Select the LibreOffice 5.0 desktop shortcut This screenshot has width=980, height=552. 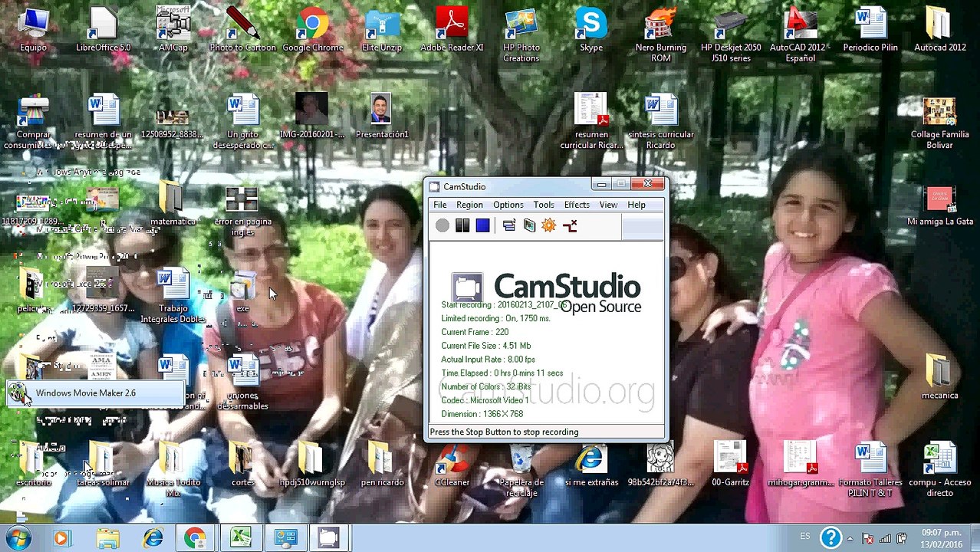coord(104,31)
